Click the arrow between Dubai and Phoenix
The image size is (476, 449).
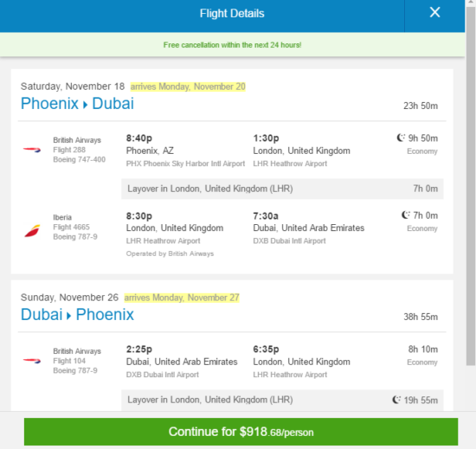click(x=69, y=316)
